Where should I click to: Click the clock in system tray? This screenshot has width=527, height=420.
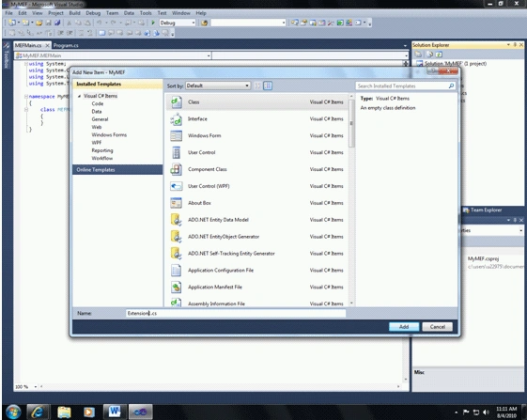point(506,412)
